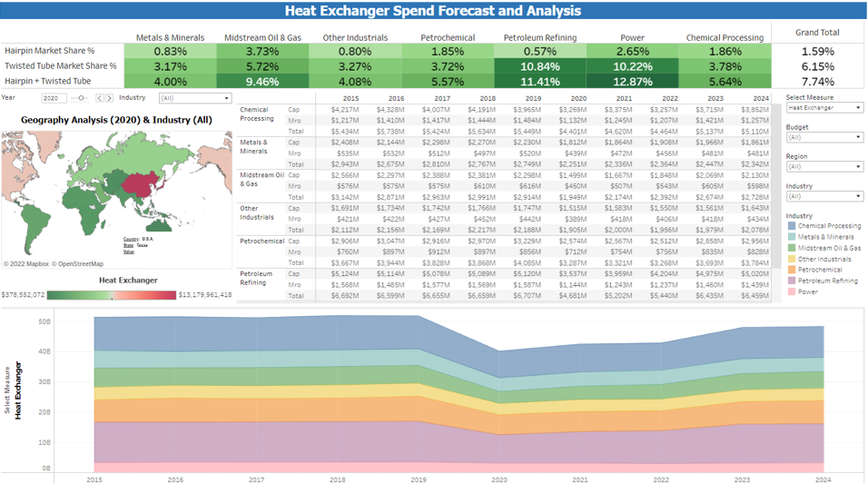This screenshot has height=494, width=868.
Task: Select the Power Hairpin + Twisted Tube cell
Action: (x=631, y=81)
